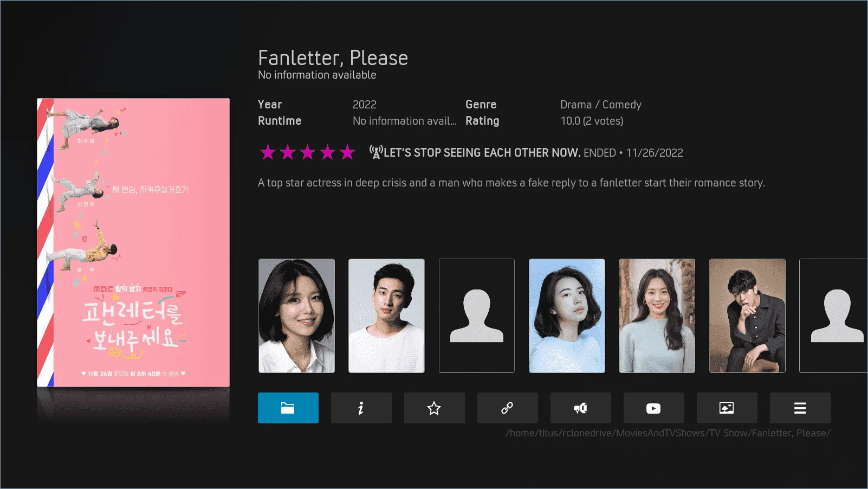Select the first cast photo of woman in white shirt
The height and width of the screenshot is (489, 868).
point(297,316)
